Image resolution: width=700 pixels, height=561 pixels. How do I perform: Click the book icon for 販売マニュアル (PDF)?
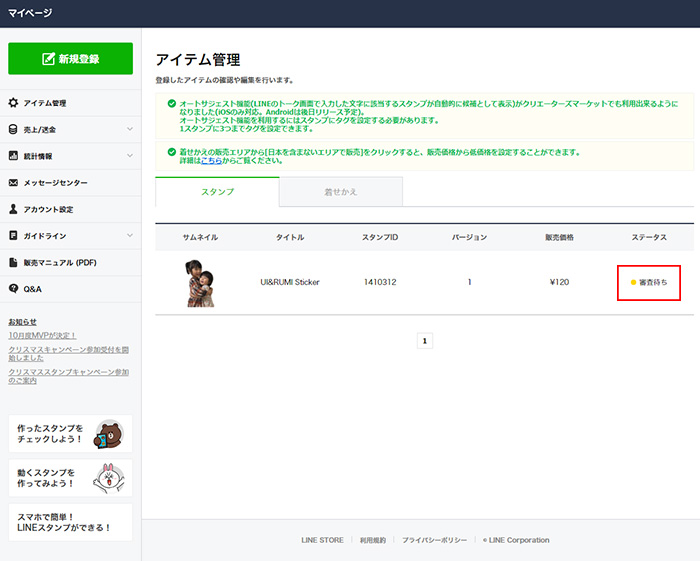point(13,262)
